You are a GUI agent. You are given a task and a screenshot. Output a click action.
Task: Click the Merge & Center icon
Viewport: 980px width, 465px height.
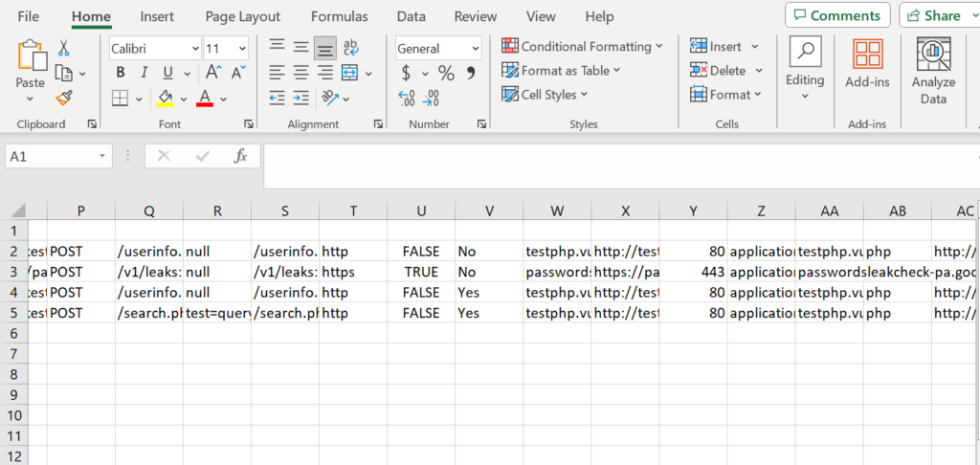click(349, 74)
